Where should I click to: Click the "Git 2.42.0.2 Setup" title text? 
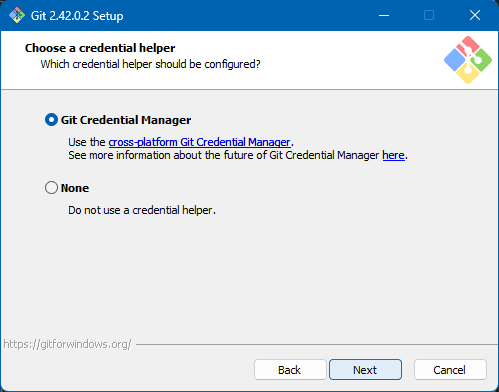pyautogui.click(x=77, y=16)
